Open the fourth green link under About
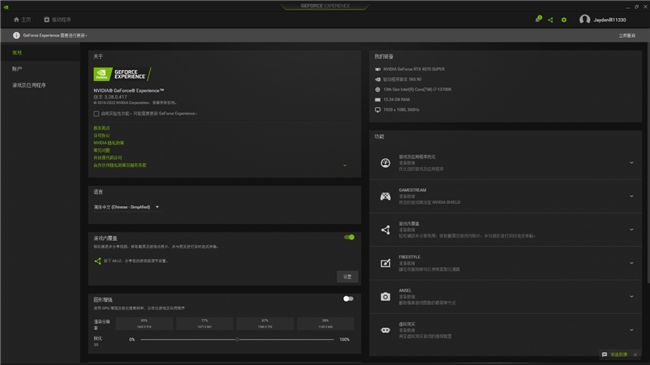Screen dimensions: 650x365 [102, 150]
